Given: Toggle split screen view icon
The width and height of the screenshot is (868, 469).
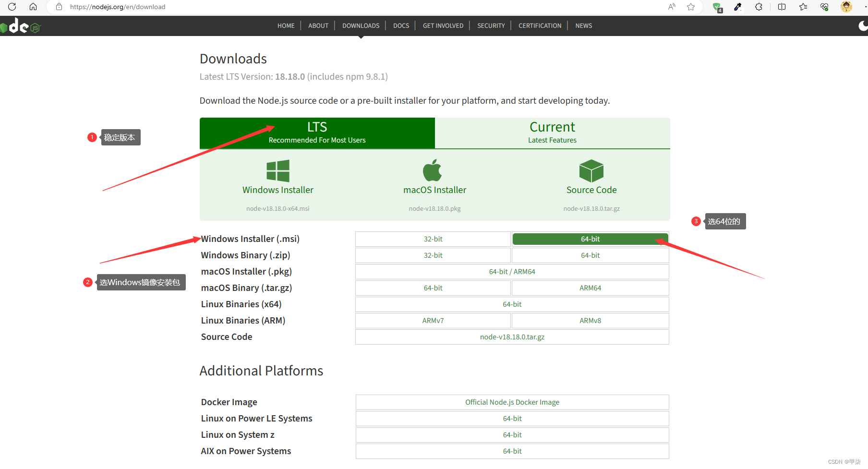Looking at the screenshot, I should [x=782, y=7].
